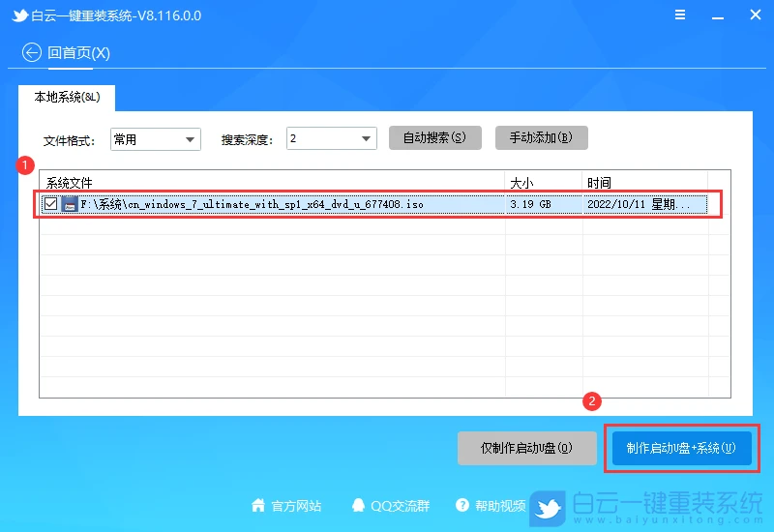Sort by the 系统文件 column header

tap(272, 183)
